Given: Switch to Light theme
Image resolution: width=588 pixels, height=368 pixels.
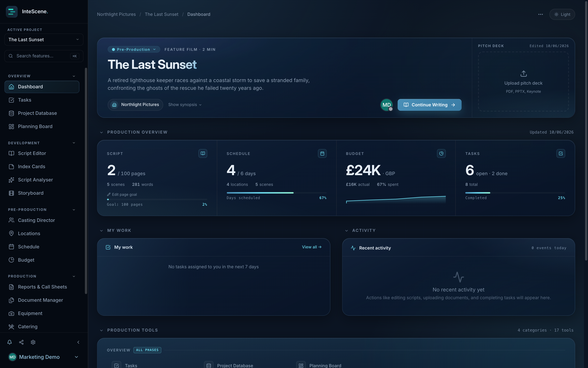Looking at the screenshot, I should (562, 14).
